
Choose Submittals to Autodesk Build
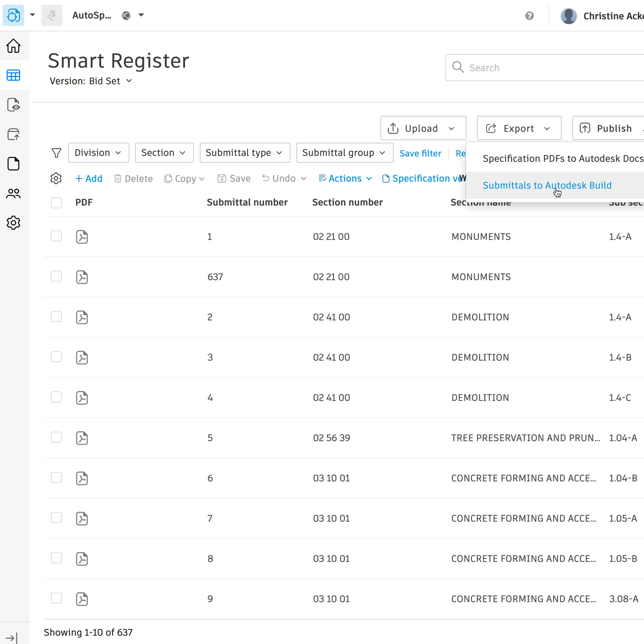(547, 185)
